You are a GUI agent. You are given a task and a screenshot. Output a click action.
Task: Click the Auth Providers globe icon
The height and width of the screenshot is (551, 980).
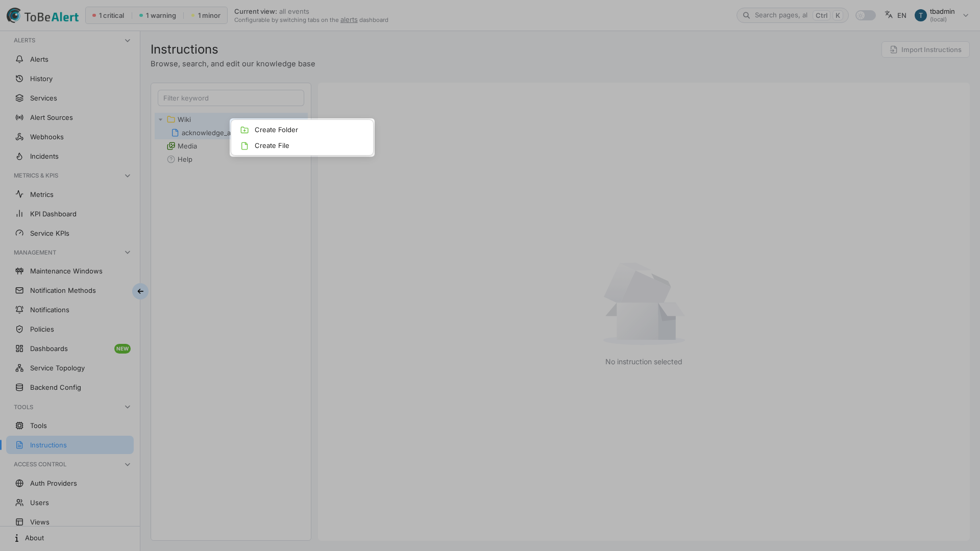point(19,483)
